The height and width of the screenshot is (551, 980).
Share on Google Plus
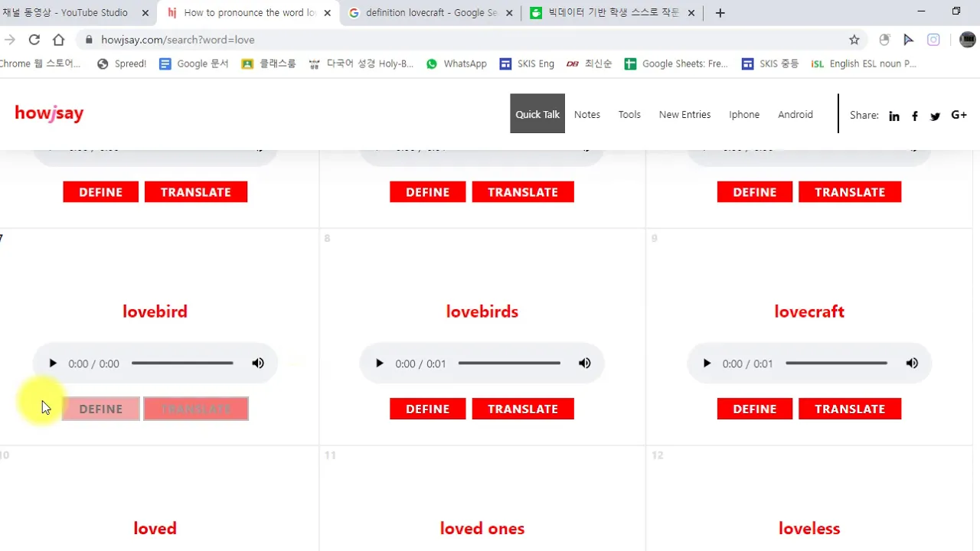(959, 115)
